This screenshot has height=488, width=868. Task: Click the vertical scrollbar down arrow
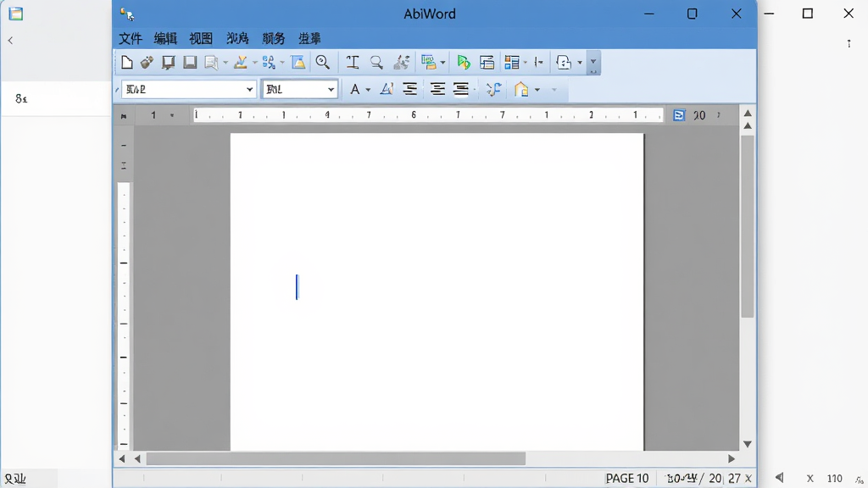pos(748,444)
